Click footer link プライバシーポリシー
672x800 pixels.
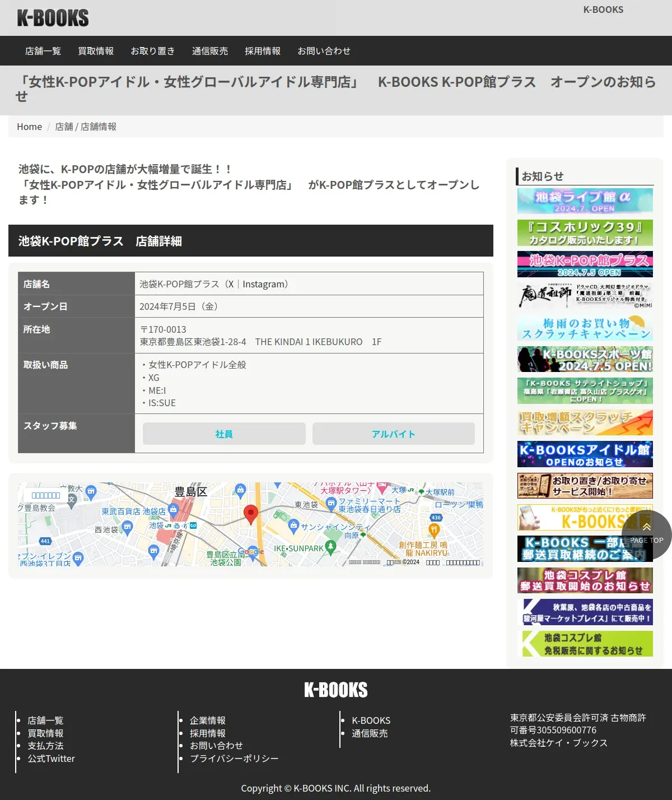point(234,759)
